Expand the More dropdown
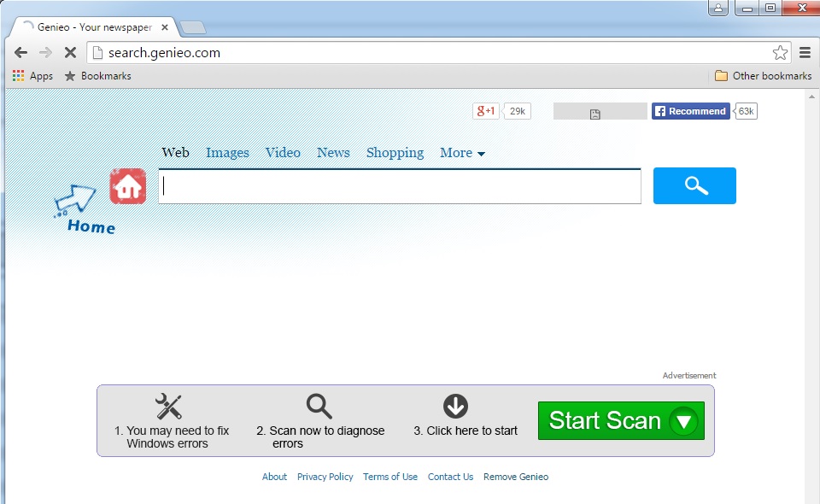Screen dimensions: 820x504 coord(462,153)
